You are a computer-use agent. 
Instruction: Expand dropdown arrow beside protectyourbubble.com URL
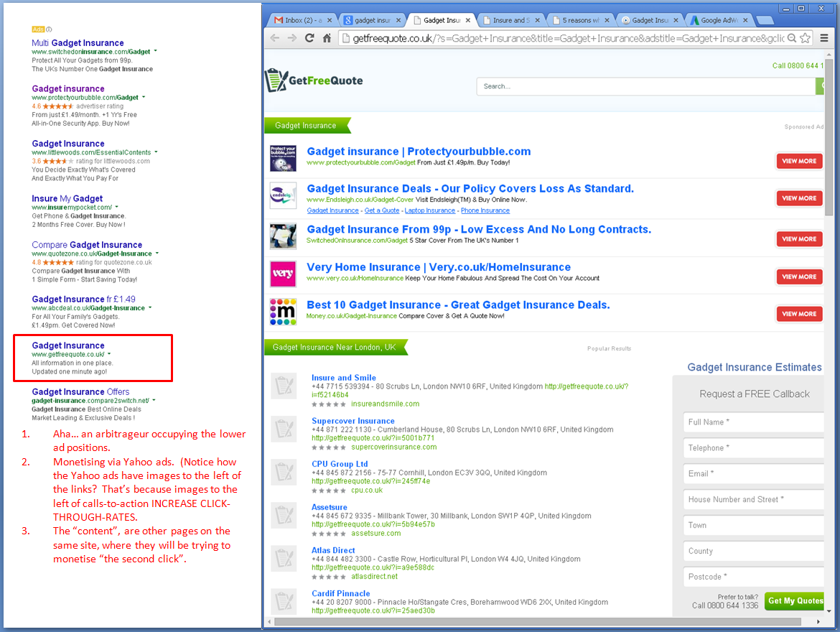[144, 98]
